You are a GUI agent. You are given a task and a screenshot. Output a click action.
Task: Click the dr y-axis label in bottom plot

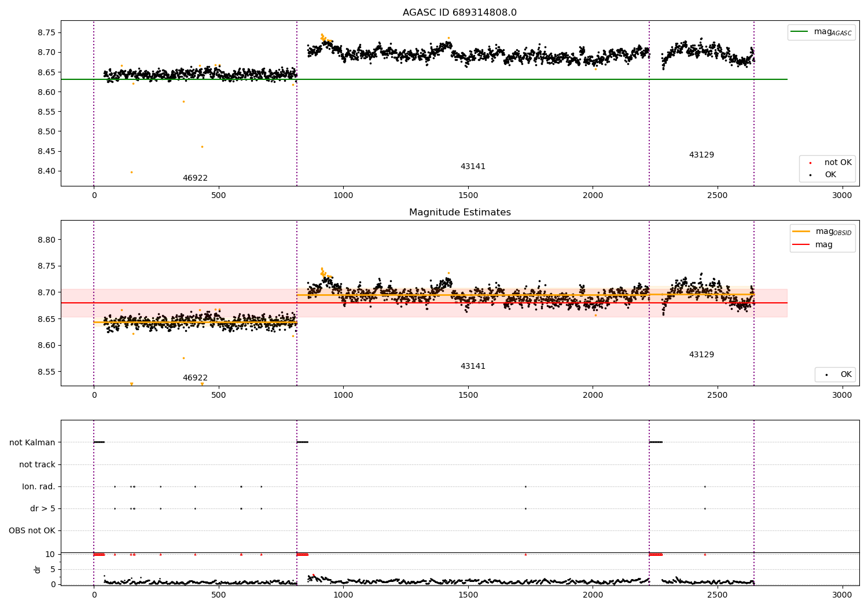point(38,569)
